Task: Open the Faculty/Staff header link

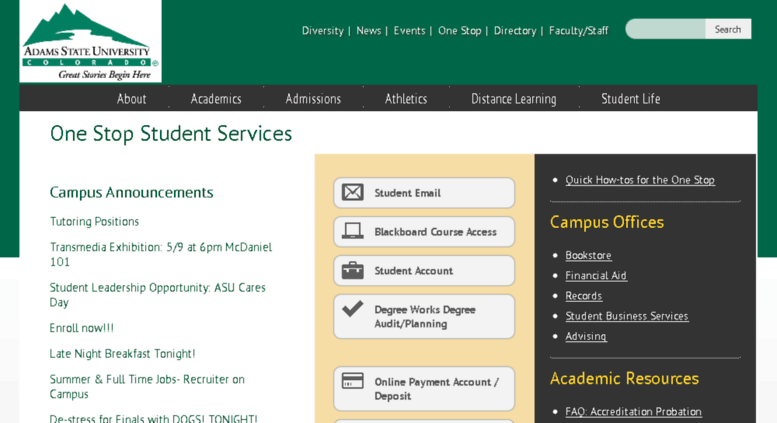Action: click(578, 31)
